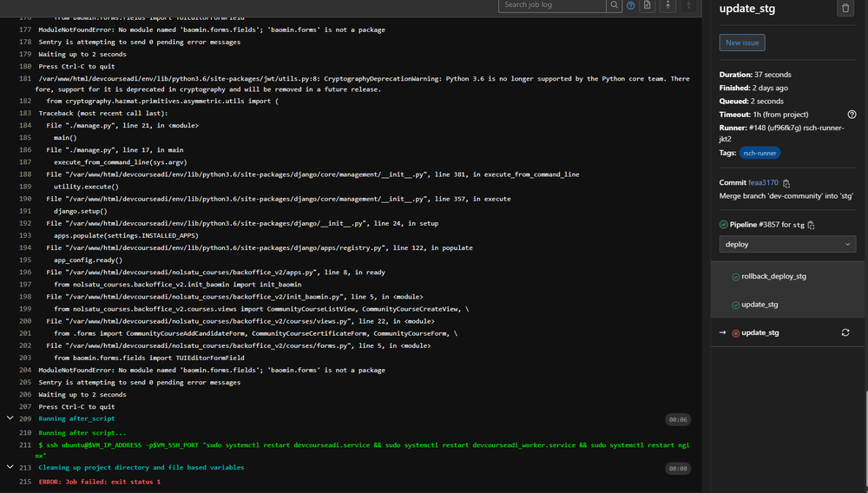Open the stg branch link
The width and height of the screenshot is (868, 493).
[799, 225]
